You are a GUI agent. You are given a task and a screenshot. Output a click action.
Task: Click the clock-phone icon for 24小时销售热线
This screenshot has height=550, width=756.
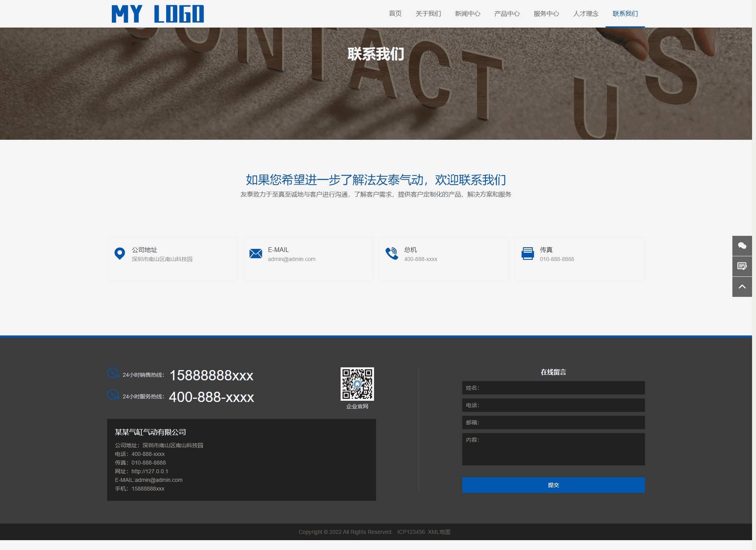pos(113,373)
